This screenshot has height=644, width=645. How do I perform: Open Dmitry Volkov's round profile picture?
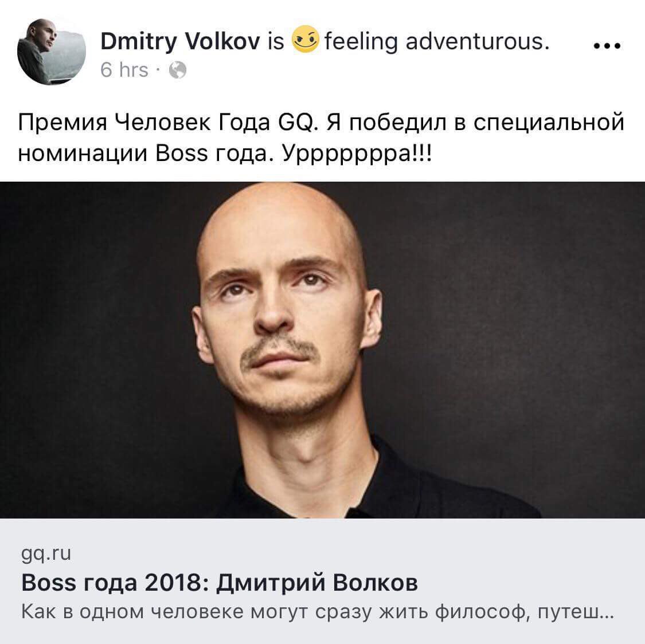[x=52, y=52]
